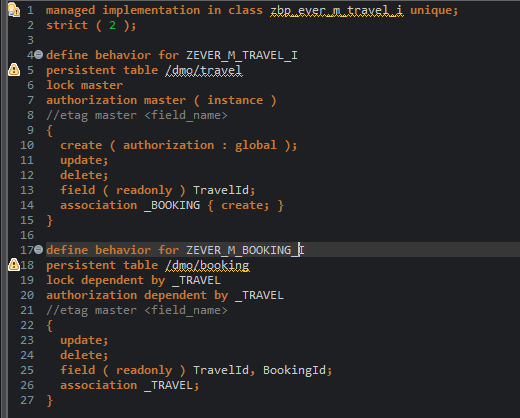The width and height of the screenshot is (520, 418).
Task: Click 'global' in create authorization line
Action: coord(256,145)
